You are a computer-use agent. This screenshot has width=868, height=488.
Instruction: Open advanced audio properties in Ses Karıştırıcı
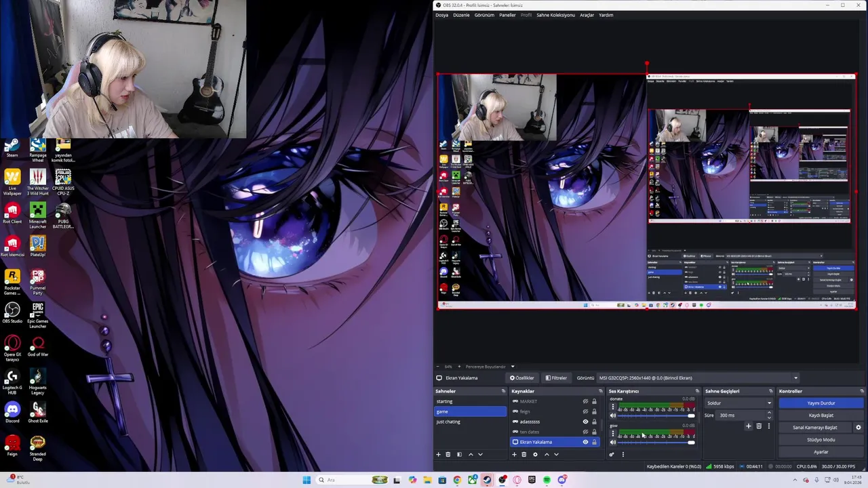click(x=612, y=454)
